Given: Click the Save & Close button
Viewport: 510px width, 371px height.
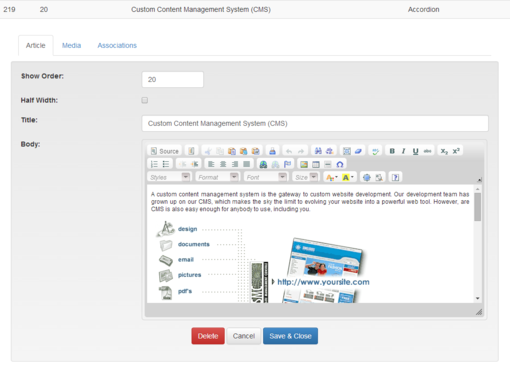Looking at the screenshot, I should (290, 336).
